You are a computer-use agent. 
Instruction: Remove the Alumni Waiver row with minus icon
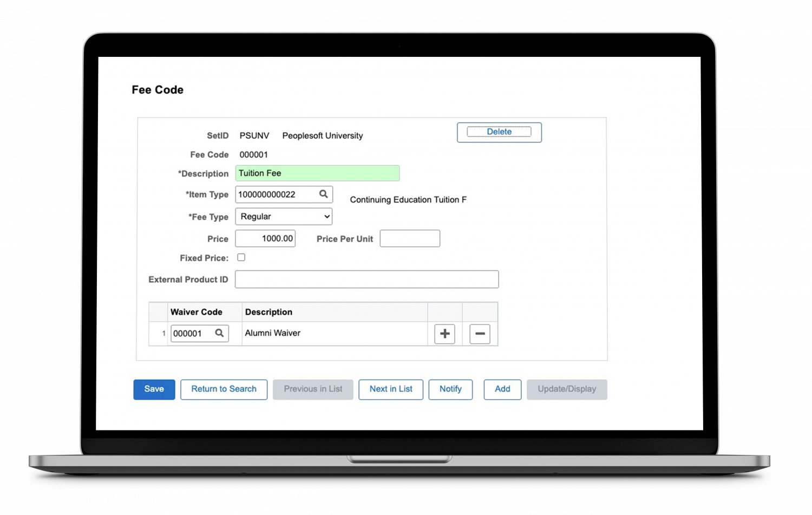click(x=480, y=334)
